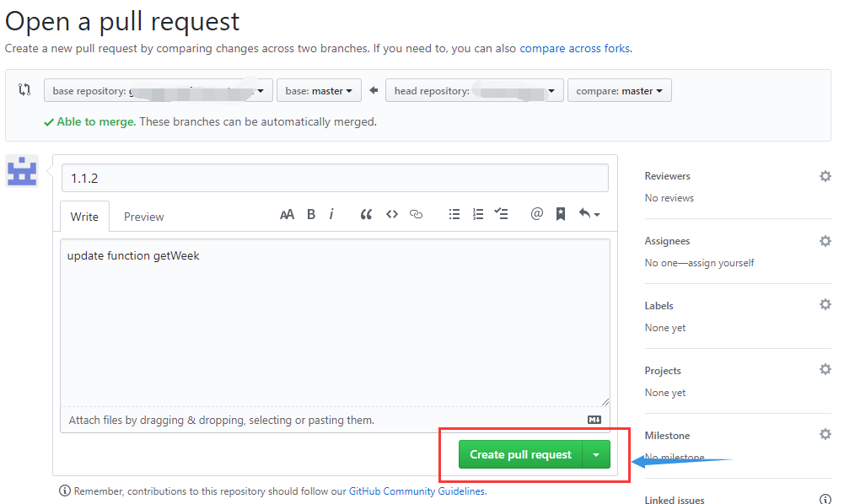The width and height of the screenshot is (855, 504).
Task: Open the compare across forks link
Action: tap(575, 49)
